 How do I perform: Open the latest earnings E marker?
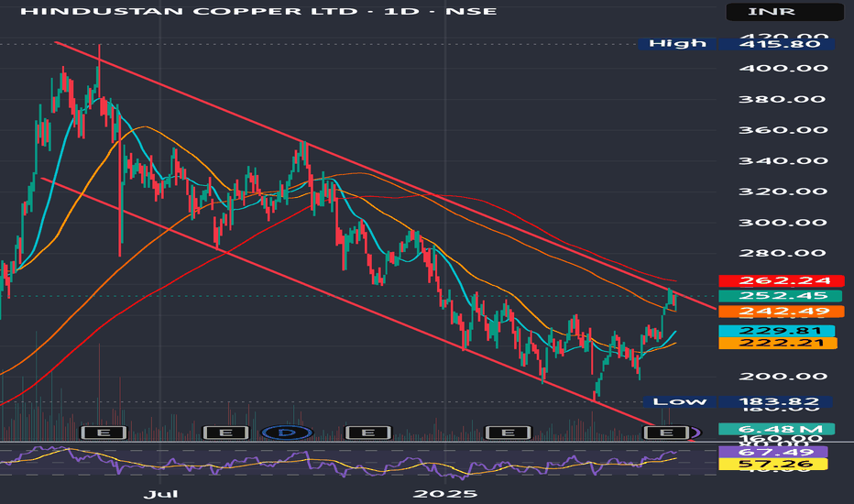(667, 433)
